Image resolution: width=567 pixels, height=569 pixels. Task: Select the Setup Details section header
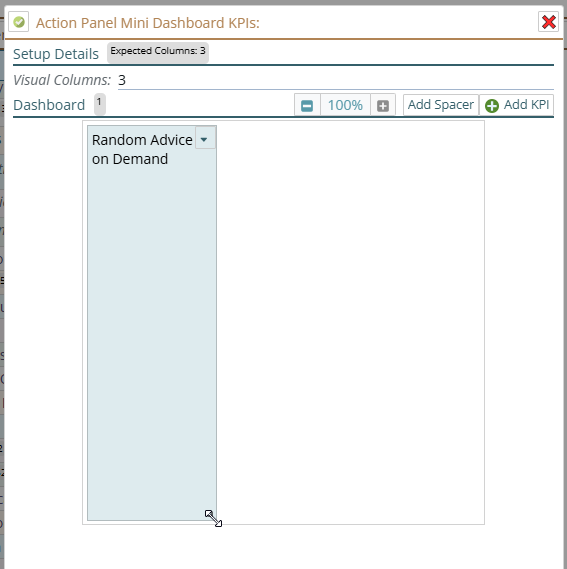[x=56, y=54]
